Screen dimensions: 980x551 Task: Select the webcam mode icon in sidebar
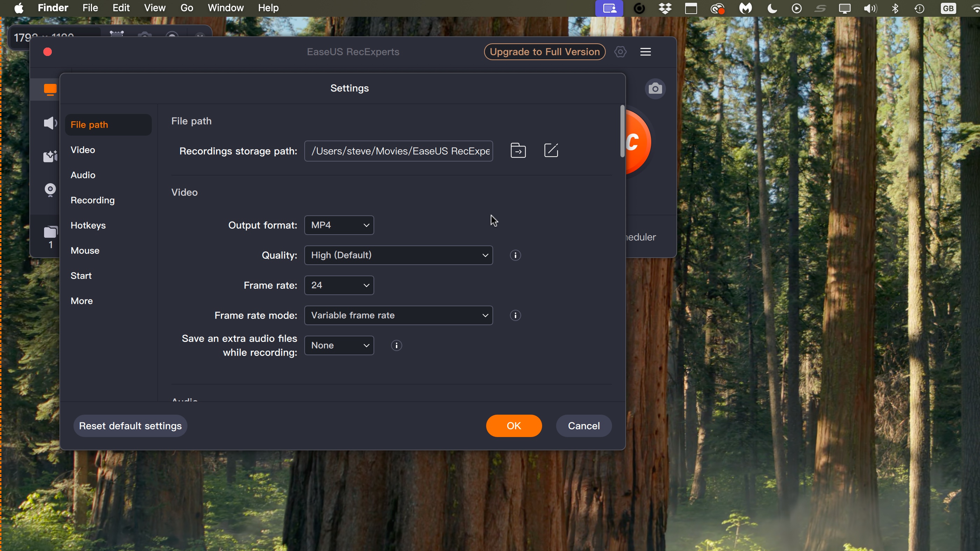[x=50, y=190]
